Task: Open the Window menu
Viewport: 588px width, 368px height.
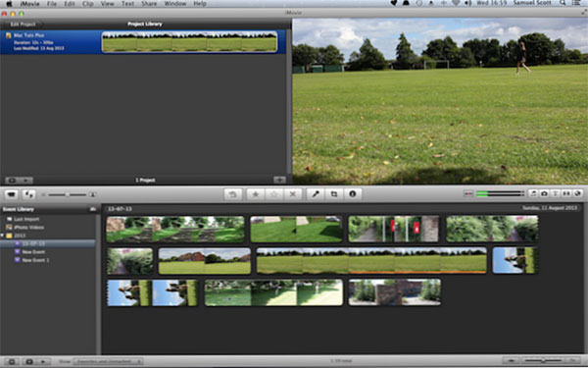Action: point(175,4)
